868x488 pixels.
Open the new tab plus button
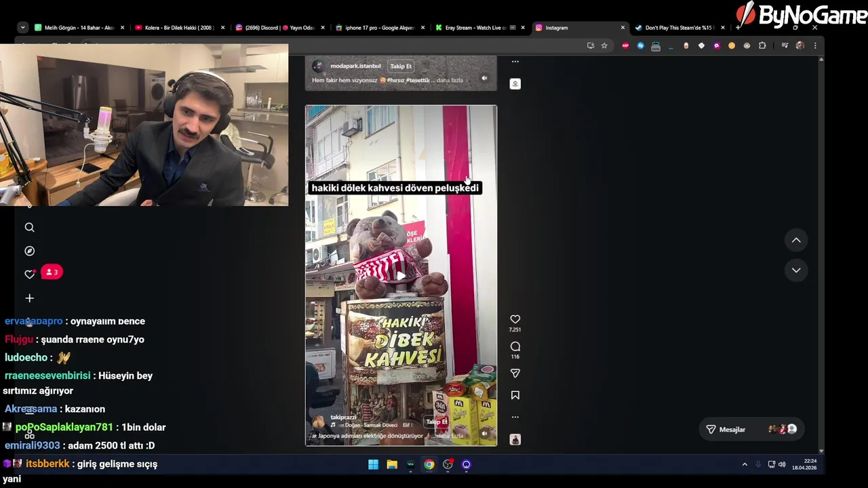(738, 28)
